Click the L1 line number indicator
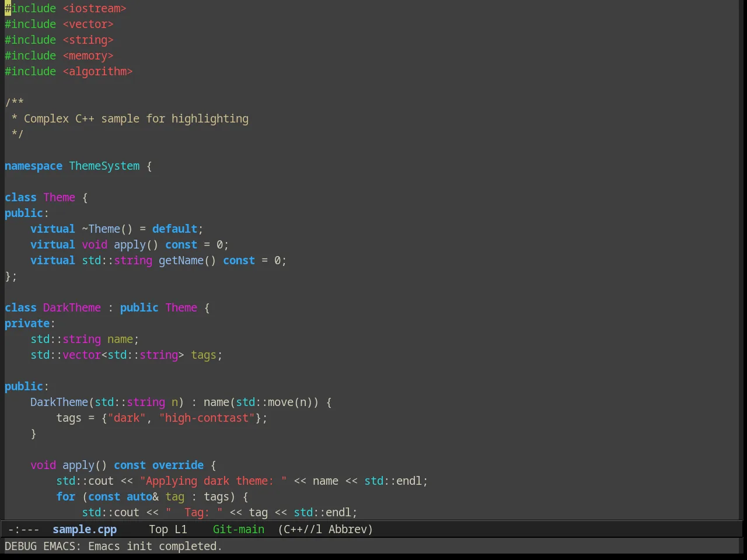 (x=181, y=529)
